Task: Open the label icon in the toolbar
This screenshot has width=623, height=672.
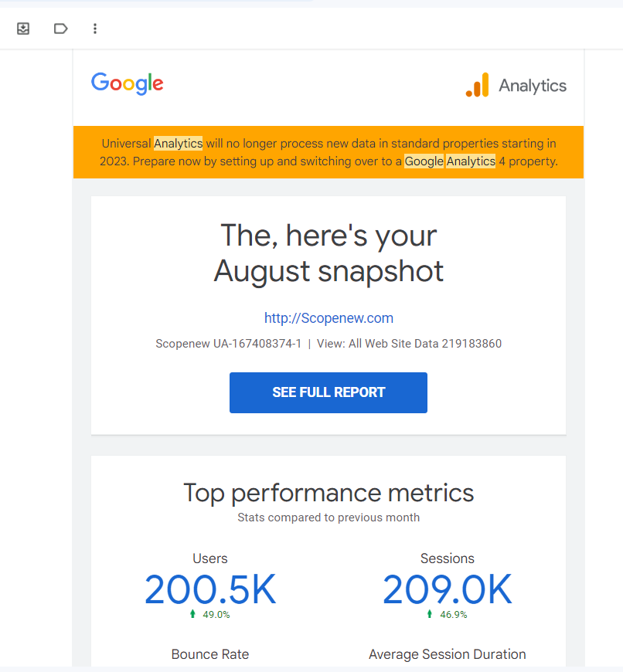Action: coord(60,28)
